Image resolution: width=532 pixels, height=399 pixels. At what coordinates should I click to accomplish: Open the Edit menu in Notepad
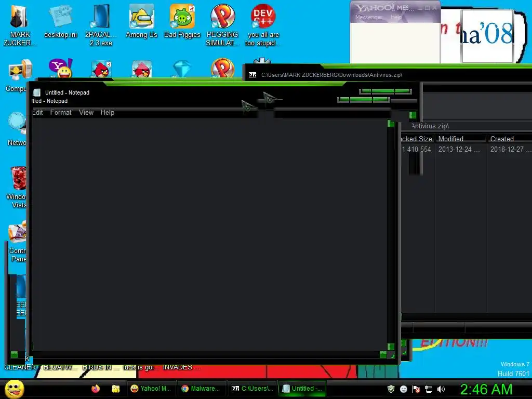(37, 112)
